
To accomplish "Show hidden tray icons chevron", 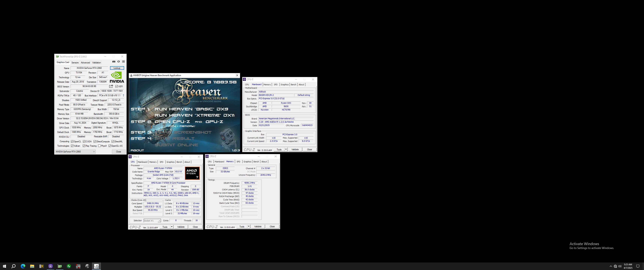I will tap(611, 266).
